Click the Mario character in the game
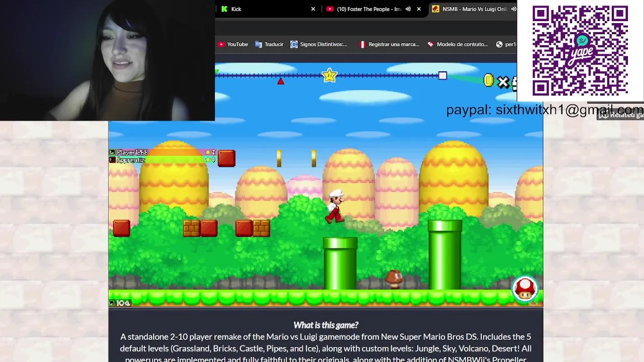The height and width of the screenshot is (362, 644). point(335,206)
